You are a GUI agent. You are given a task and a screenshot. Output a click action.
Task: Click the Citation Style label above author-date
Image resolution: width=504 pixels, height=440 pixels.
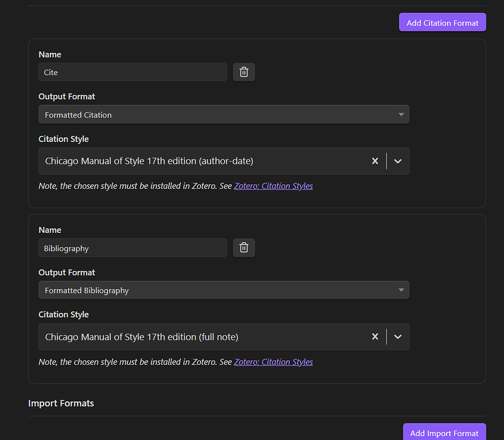(63, 139)
